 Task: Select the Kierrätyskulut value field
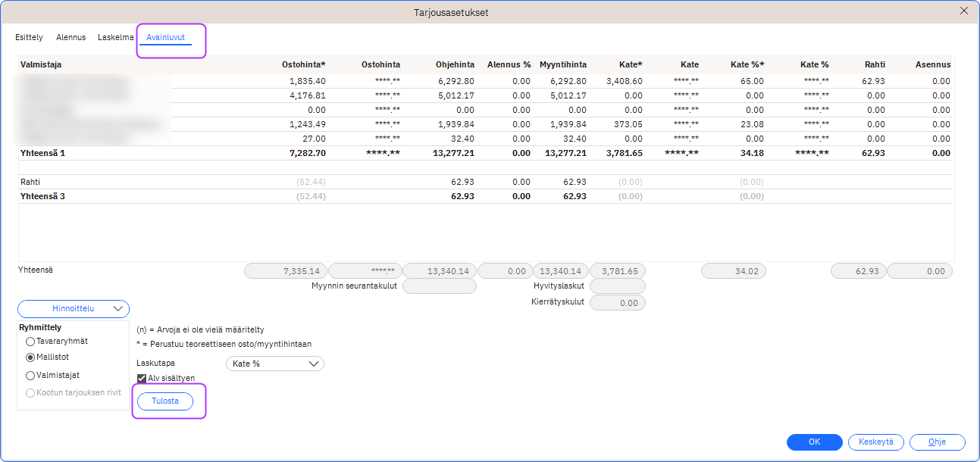[617, 303]
